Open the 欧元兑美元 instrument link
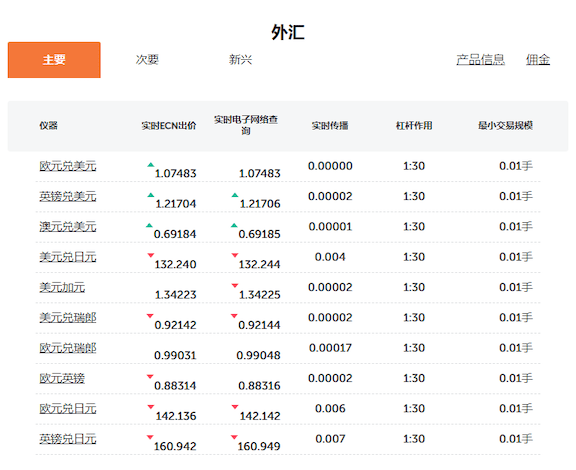Viewport: 576px width, 470px height. [x=68, y=166]
